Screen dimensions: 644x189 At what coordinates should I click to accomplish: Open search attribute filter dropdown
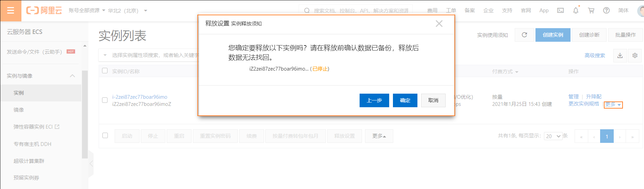tap(105, 55)
